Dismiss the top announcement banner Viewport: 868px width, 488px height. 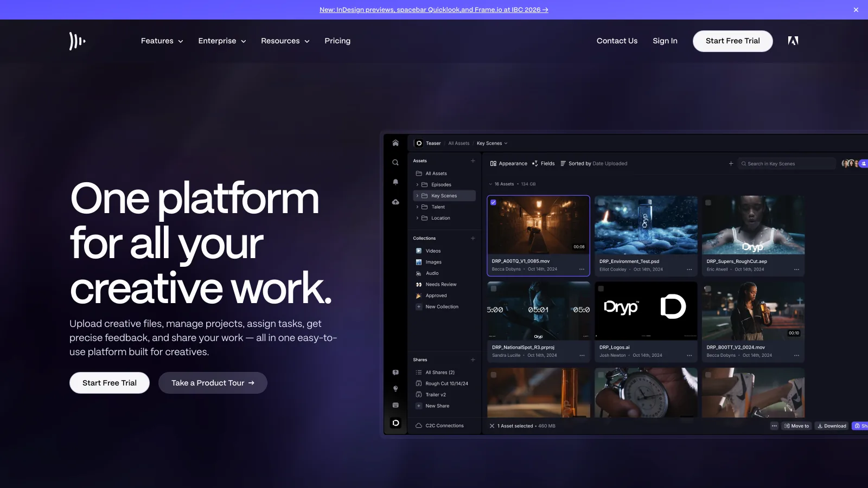click(x=856, y=10)
